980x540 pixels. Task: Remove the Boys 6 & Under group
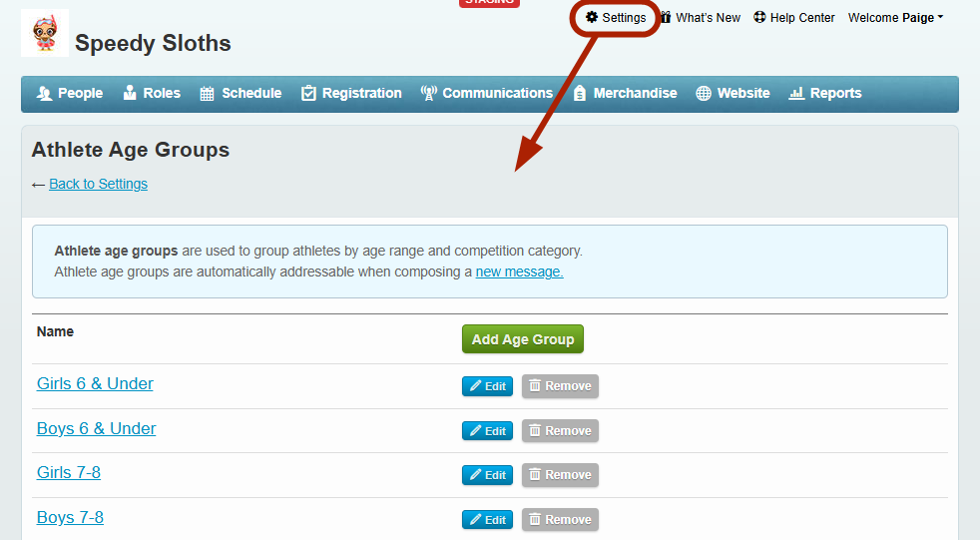(560, 430)
